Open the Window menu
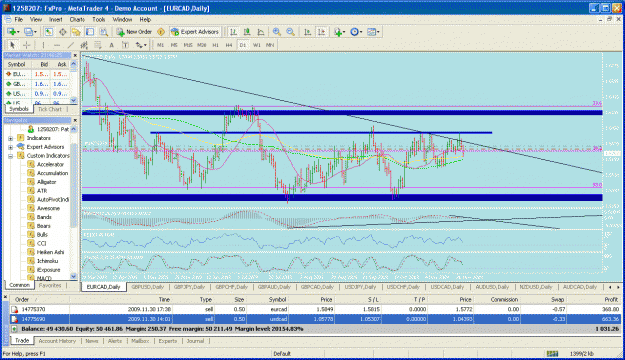 click(122, 19)
